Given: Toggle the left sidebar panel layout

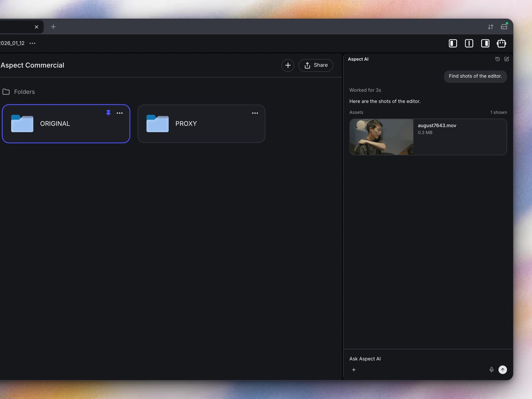Looking at the screenshot, I should click(x=453, y=43).
